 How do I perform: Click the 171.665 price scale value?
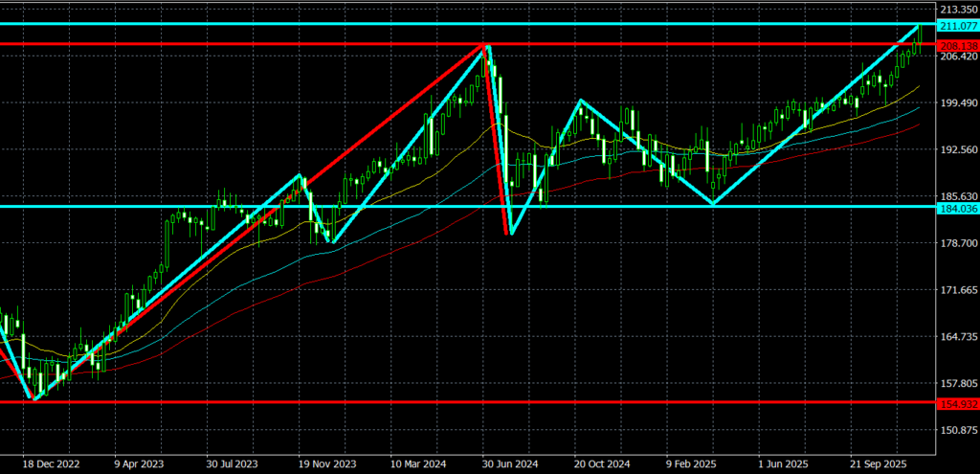click(x=957, y=290)
